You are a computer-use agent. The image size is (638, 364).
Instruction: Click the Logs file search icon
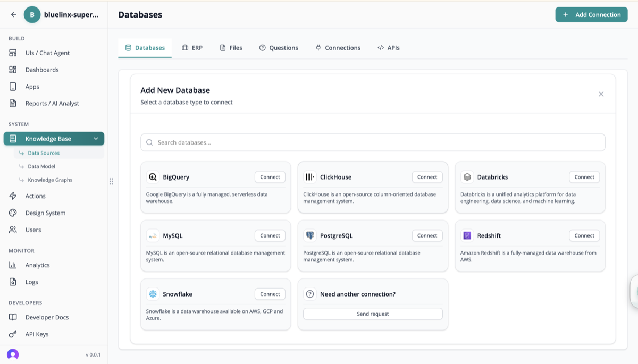pyautogui.click(x=13, y=282)
